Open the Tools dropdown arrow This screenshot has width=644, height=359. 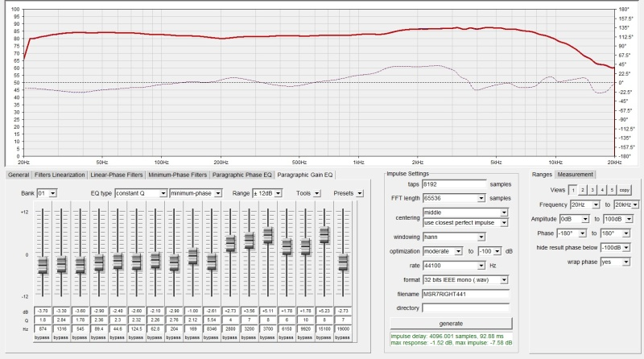(318, 193)
